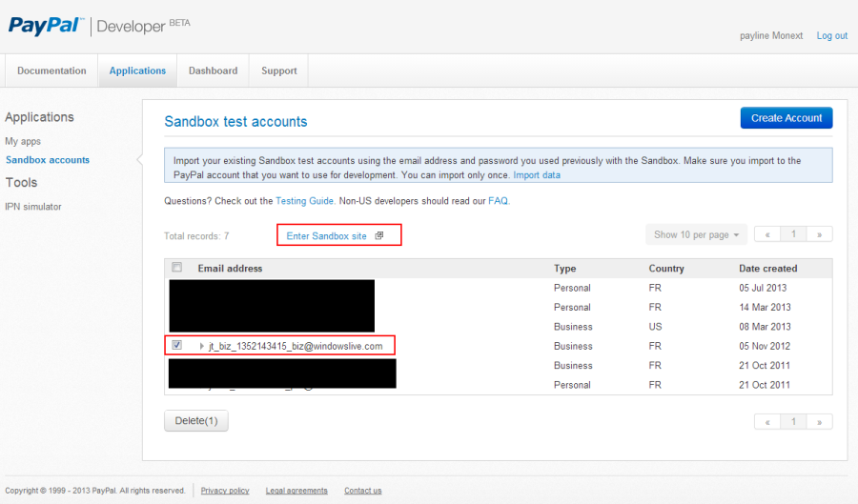Viewport: 858px width, 504px height.
Task: Open IPN simulator in the sidebar
Action: pos(31,206)
